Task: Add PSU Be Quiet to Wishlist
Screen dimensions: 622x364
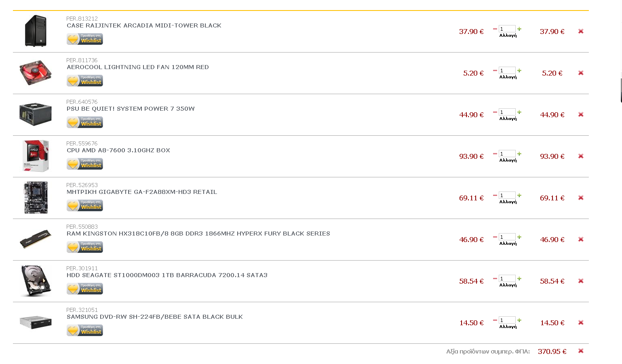Action: (x=85, y=122)
